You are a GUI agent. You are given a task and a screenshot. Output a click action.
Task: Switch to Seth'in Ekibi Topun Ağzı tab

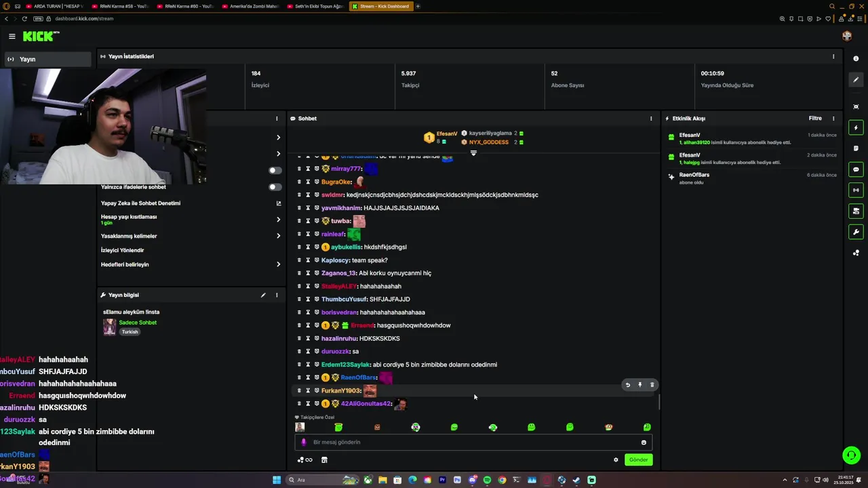[x=315, y=6]
